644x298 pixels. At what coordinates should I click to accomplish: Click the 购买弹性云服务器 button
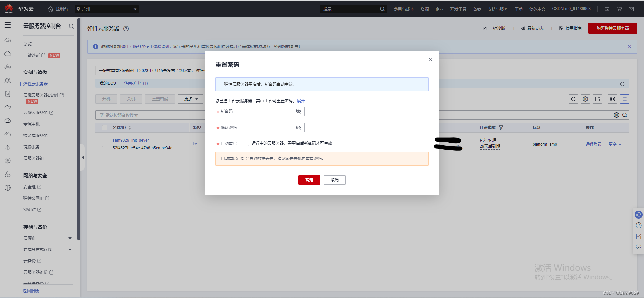click(x=612, y=28)
